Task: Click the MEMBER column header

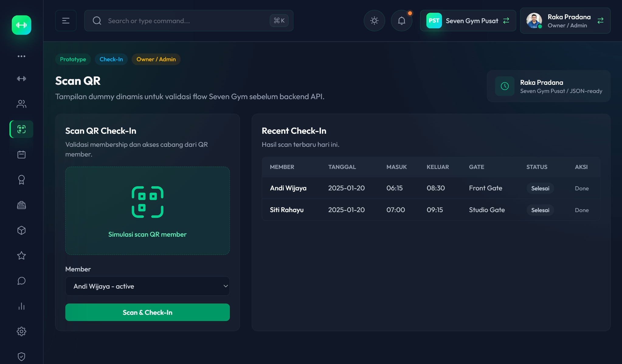Action: (x=282, y=167)
